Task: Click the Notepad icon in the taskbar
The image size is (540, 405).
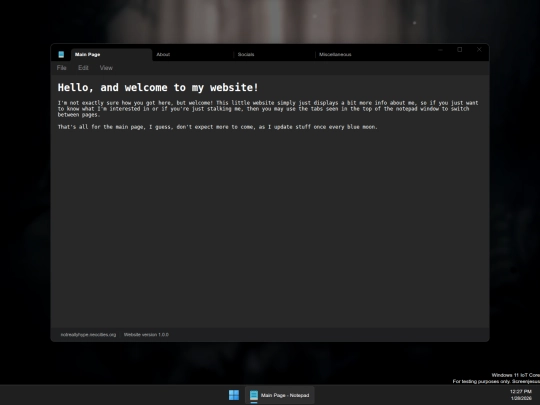Action: 254,395
